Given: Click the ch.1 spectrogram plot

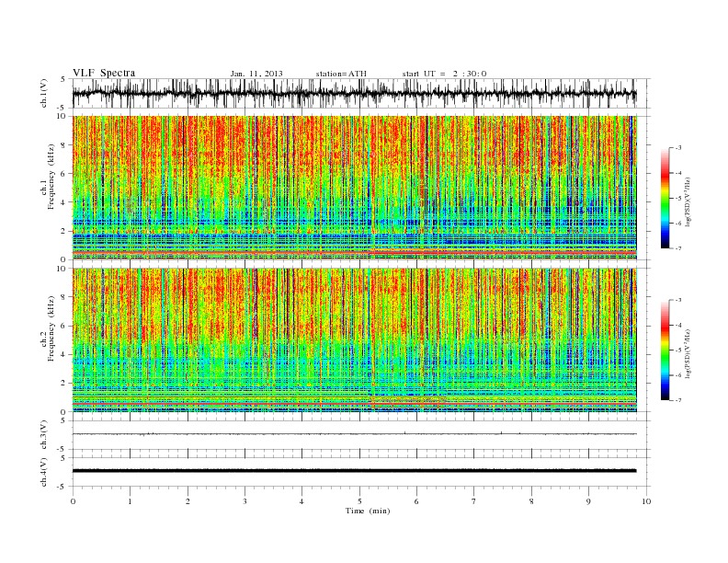Looking at the screenshot, I should pos(355,188).
